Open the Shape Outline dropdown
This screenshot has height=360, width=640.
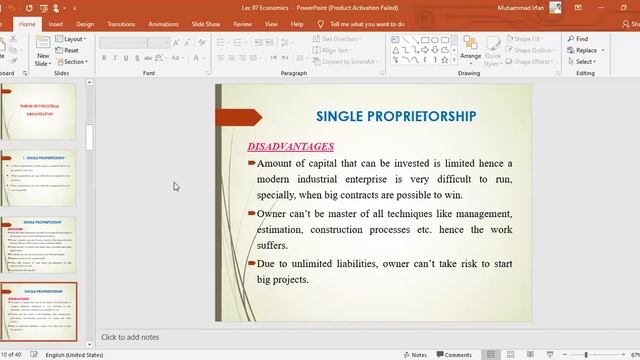[531, 50]
